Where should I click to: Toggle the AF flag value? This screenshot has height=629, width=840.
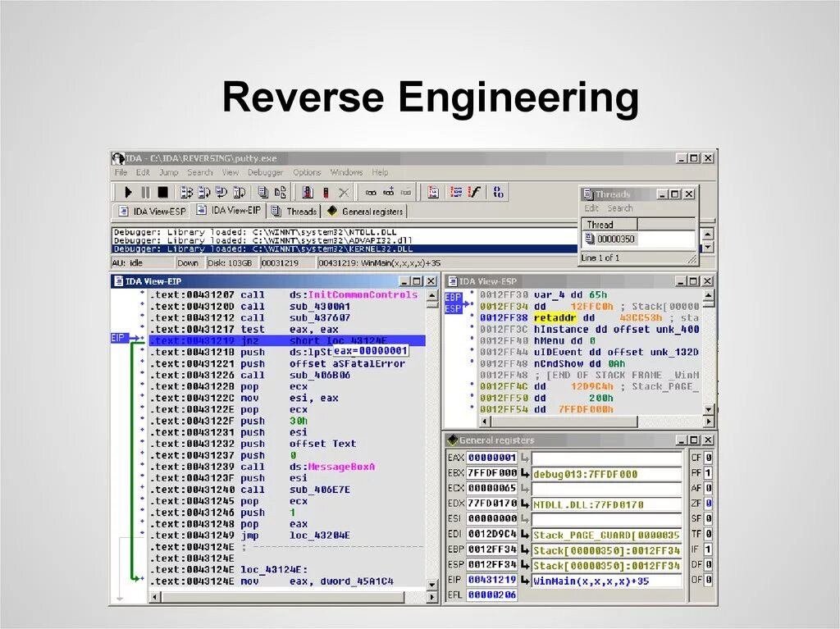click(x=708, y=488)
